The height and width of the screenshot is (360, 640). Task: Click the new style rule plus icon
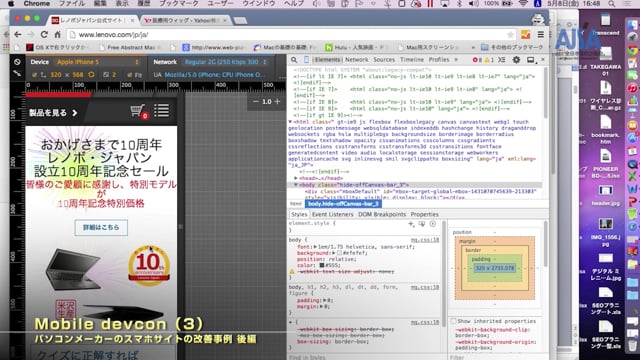411,224
